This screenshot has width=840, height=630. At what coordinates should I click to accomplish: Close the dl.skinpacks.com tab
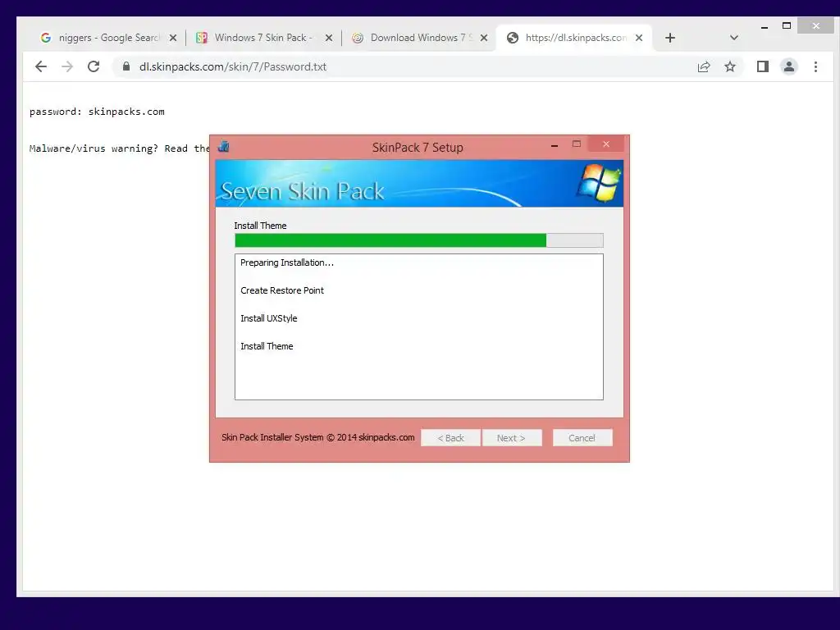coord(638,38)
